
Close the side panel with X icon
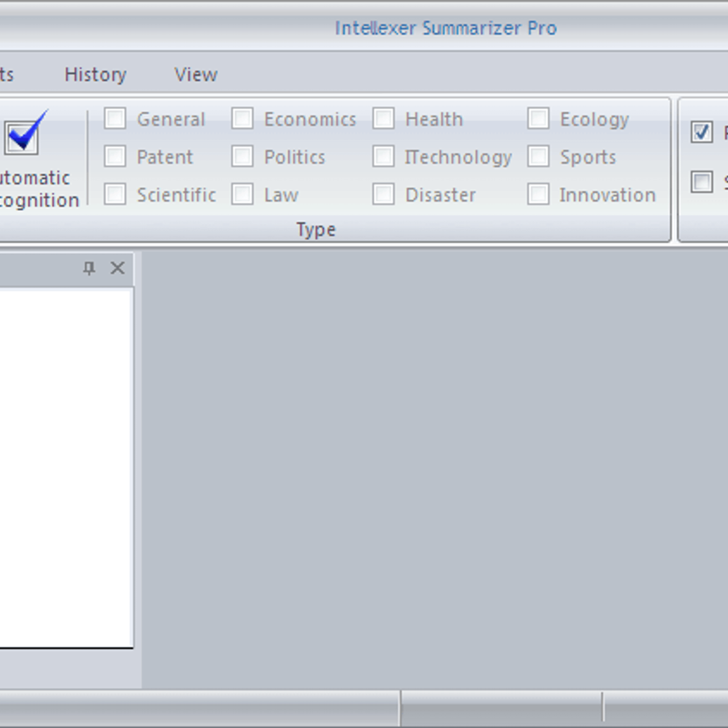(117, 268)
